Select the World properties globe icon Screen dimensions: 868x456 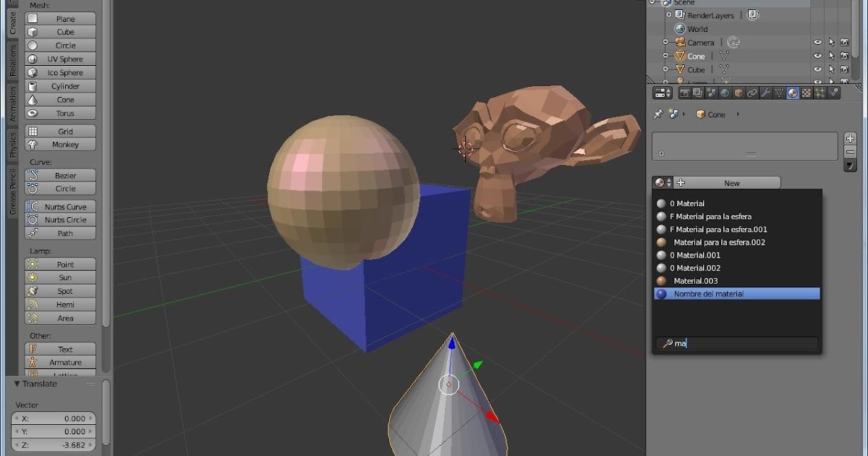point(726,93)
